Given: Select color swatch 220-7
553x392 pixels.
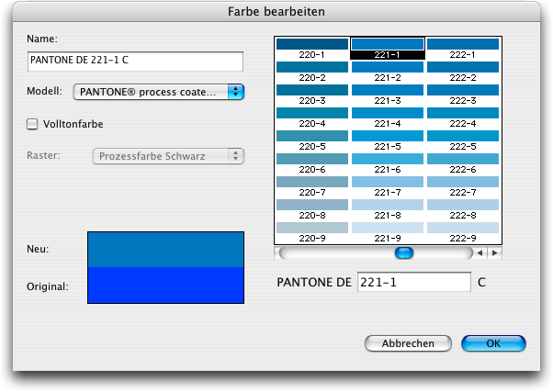Looking at the screenshot, I should tap(312, 182).
